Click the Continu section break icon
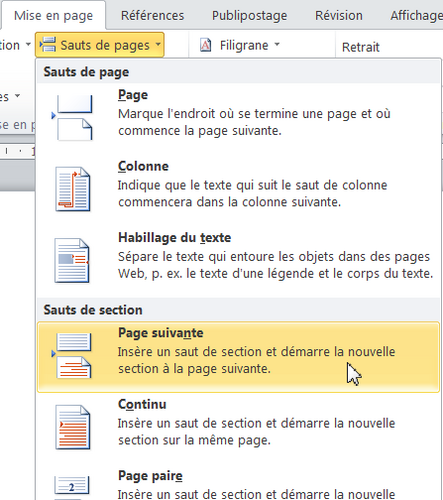Screen dimensions: 443x500 tap(72, 427)
